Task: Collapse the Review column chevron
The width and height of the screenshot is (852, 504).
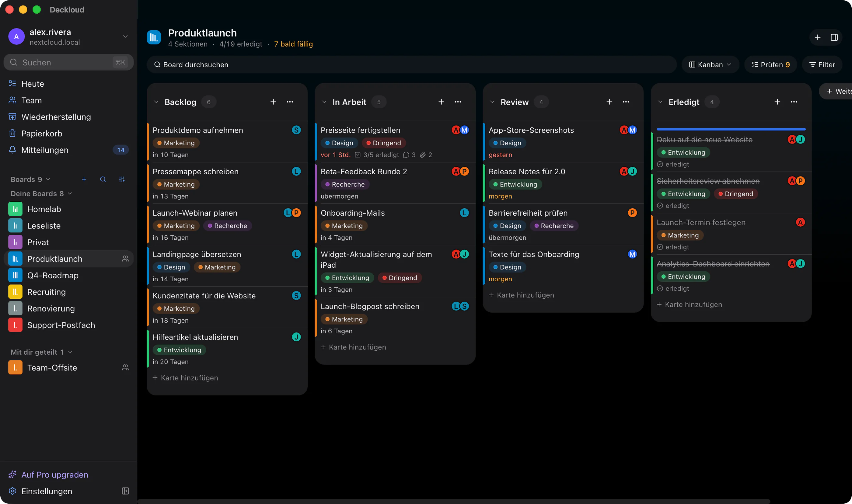Action: [492, 102]
